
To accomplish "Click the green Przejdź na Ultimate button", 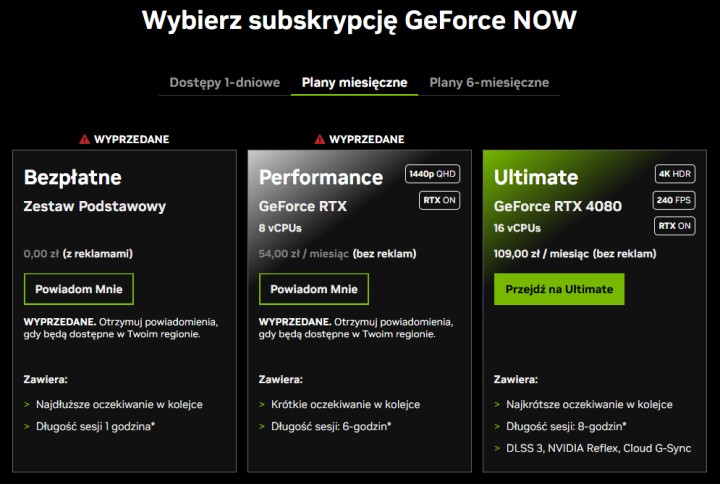I will point(559,289).
